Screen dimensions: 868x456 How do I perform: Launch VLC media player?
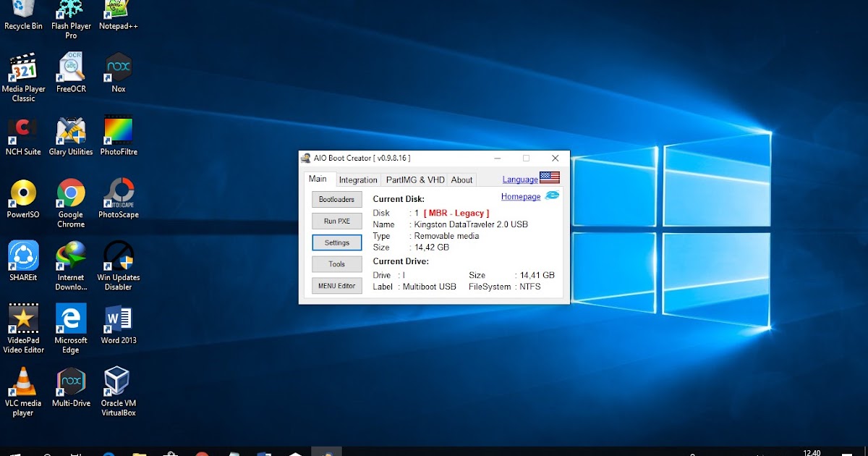coord(23,380)
